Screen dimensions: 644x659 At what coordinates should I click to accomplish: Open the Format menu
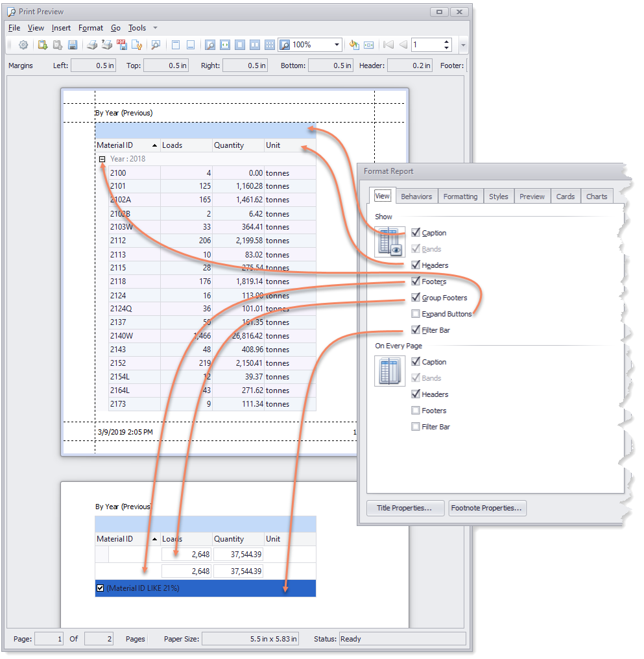91,28
